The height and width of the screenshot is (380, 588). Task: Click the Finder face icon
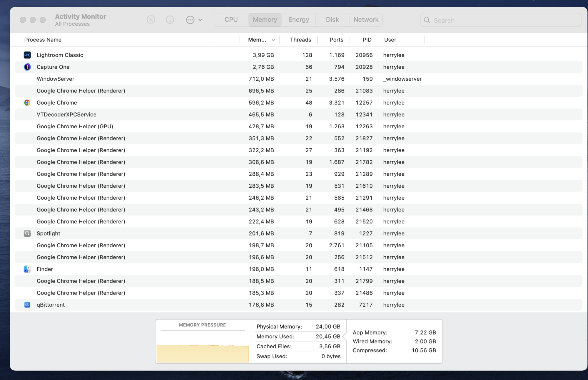pos(27,269)
